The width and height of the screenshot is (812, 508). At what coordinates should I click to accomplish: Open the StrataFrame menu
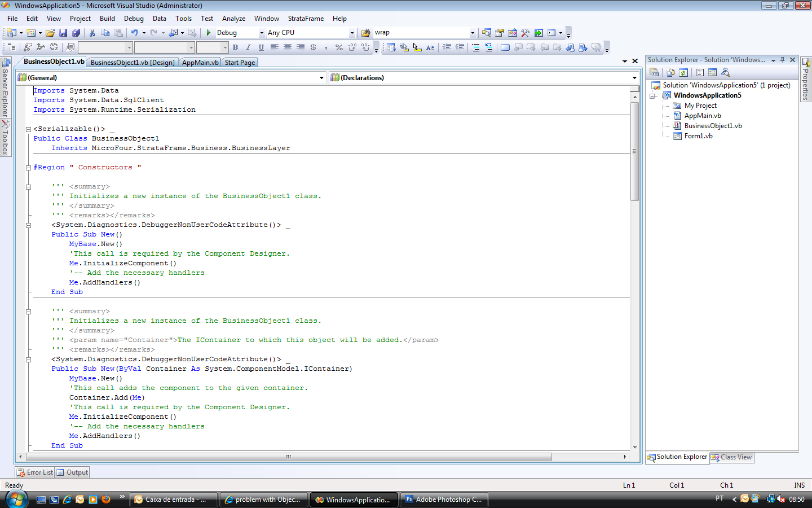coord(306,19)
